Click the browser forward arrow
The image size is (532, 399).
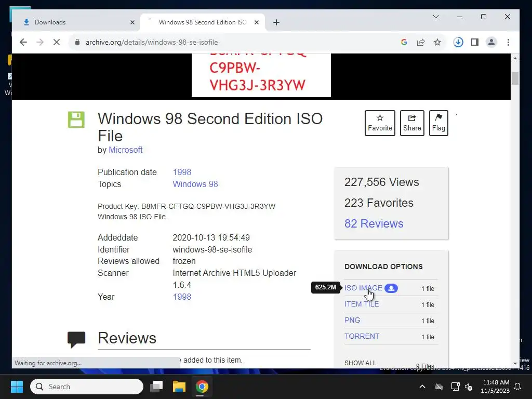point(39,42)
